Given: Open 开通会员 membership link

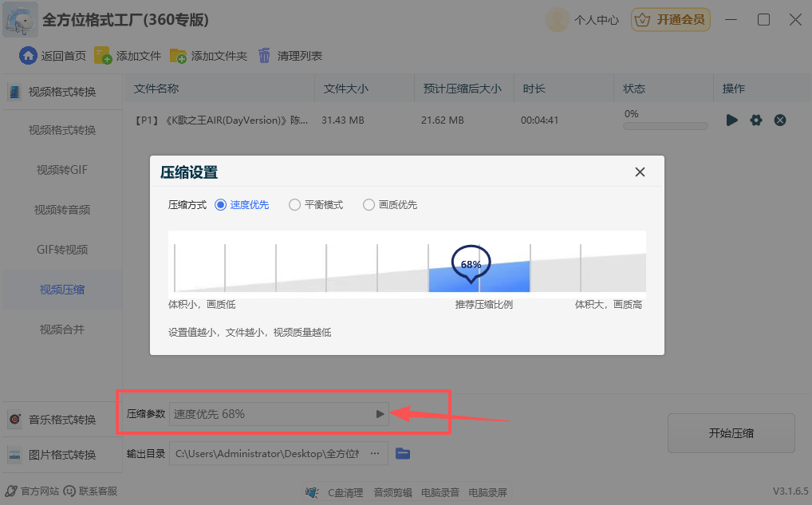Looking at the screenshot, I should (670, 19).
